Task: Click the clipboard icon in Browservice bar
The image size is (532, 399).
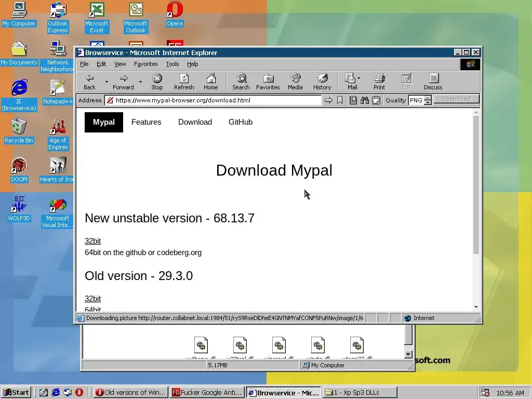Action: [376, 100]
